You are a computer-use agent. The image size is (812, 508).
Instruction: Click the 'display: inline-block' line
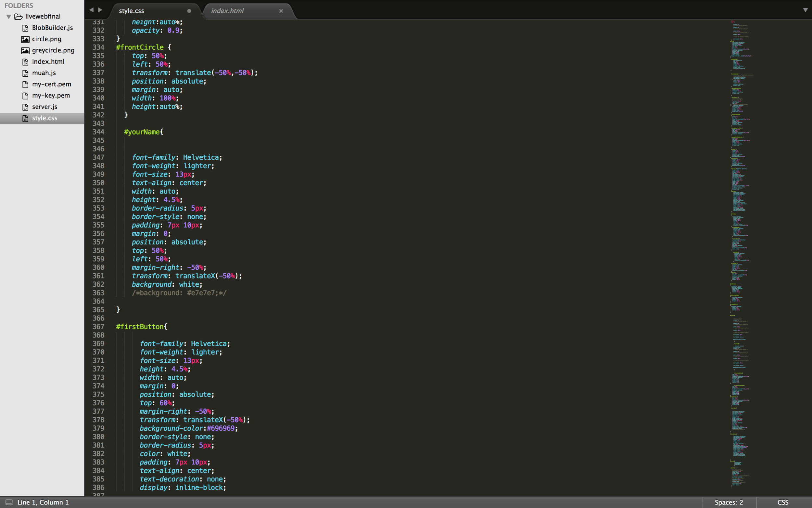tap(183, 488)
